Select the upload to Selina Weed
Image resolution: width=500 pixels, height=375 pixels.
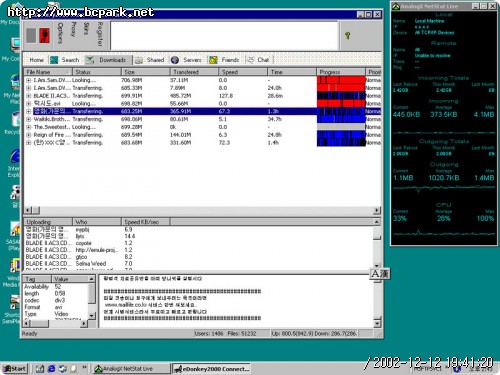tap(91, 264)
